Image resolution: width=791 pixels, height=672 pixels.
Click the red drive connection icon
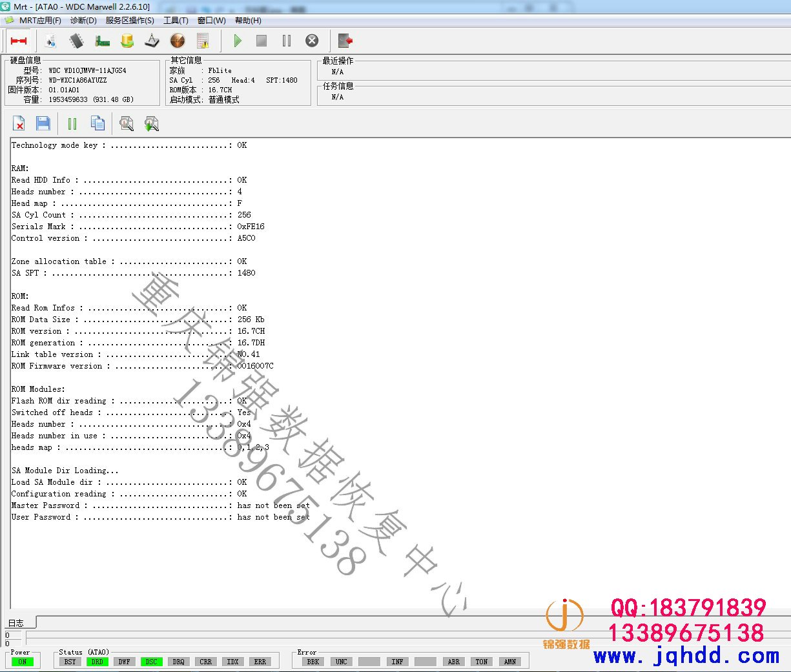19,41
